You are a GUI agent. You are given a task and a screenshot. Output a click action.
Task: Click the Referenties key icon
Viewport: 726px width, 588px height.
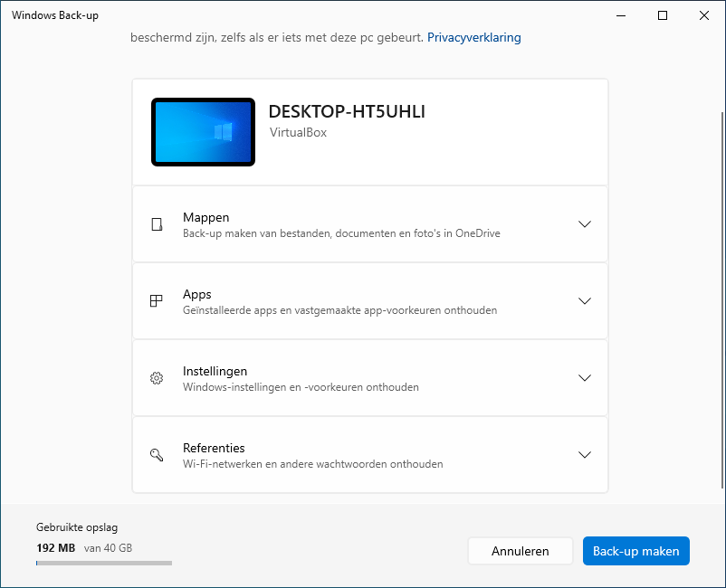coord(157,455)
